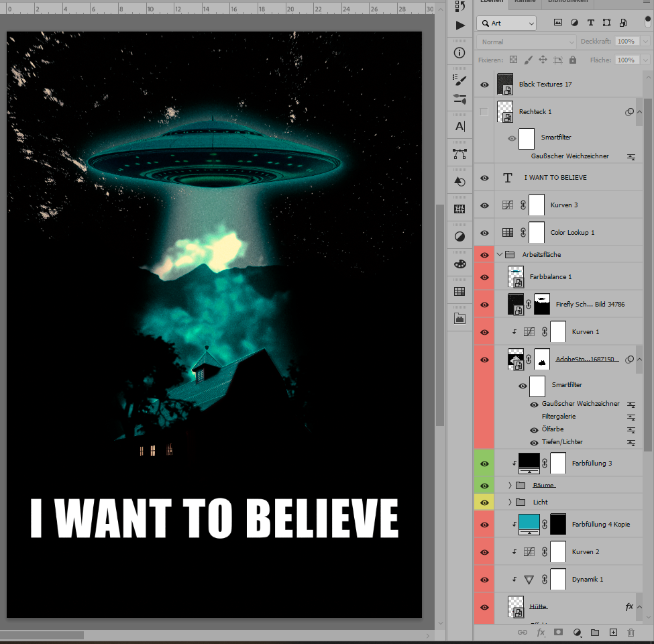
Task: Open the Paths panel icon
Action: [459, 154]
